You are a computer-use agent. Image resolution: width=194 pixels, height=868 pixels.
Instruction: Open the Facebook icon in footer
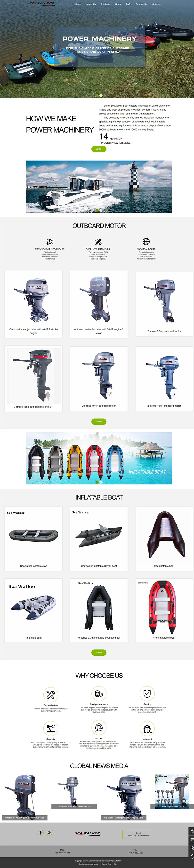[x=41, y=832]
